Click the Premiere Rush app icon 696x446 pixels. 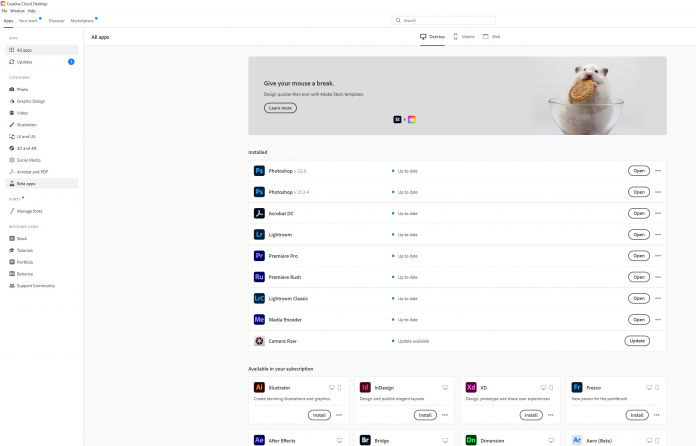coord(259,277)
